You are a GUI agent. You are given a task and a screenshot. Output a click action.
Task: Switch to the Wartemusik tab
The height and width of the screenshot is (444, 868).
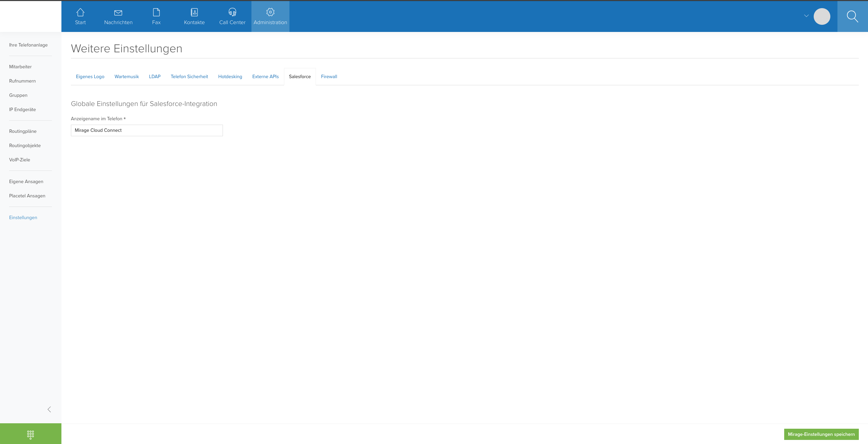[x=127, y=76]
